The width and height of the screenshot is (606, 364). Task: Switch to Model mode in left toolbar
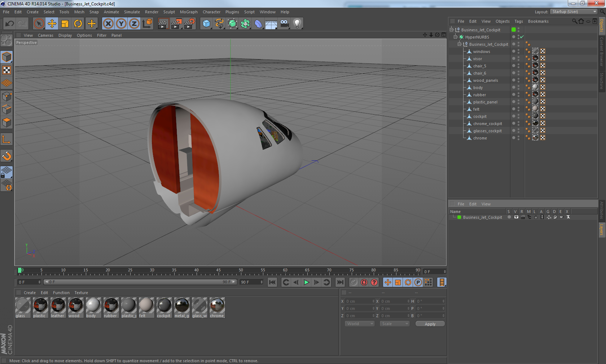(x=7, y=57)
